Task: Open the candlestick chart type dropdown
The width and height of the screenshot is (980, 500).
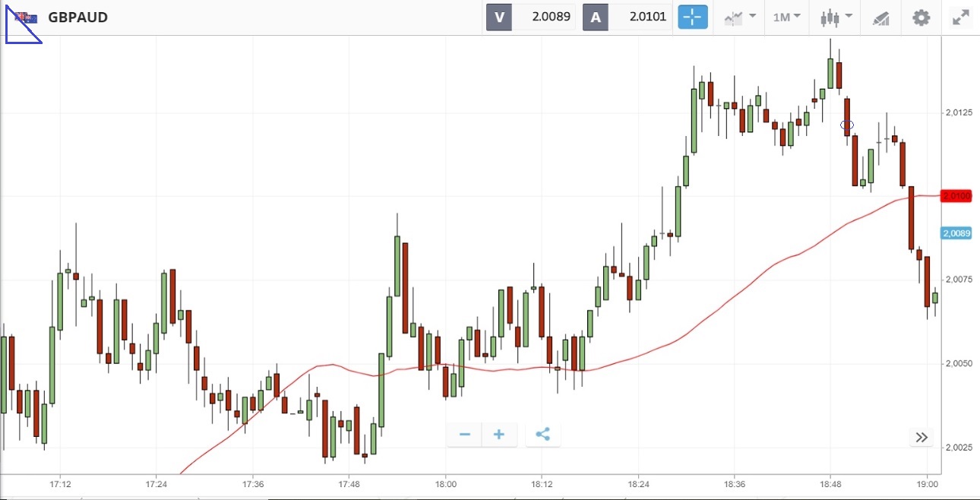Action: (836, 17)
